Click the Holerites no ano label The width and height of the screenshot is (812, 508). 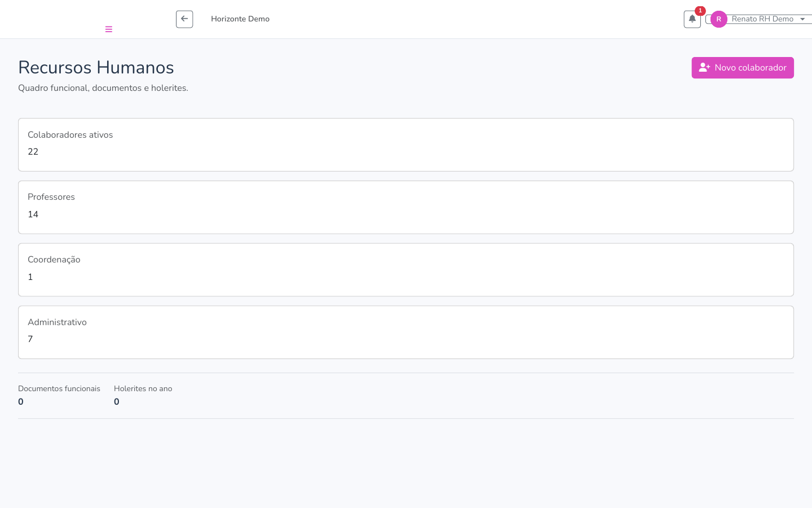143,388
